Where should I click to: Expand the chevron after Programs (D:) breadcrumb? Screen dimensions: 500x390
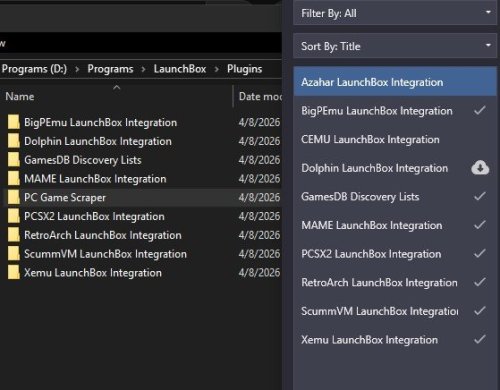click(x=77, y=69)
